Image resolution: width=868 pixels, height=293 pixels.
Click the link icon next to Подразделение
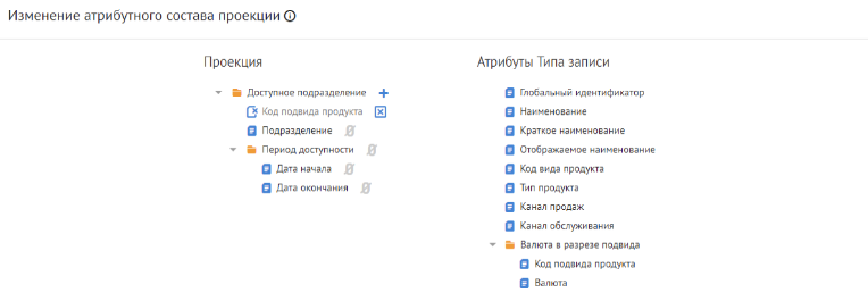[x=350, y=131]
